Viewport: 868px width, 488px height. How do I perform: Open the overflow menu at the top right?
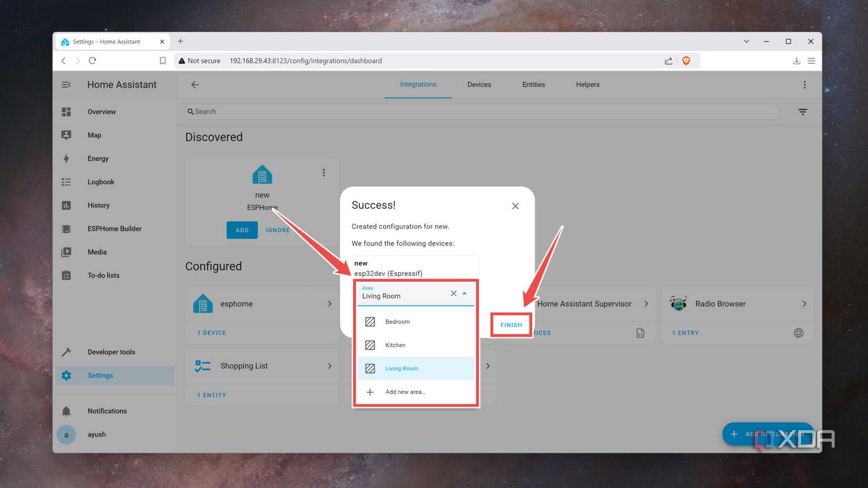click(x=804, y=84)
